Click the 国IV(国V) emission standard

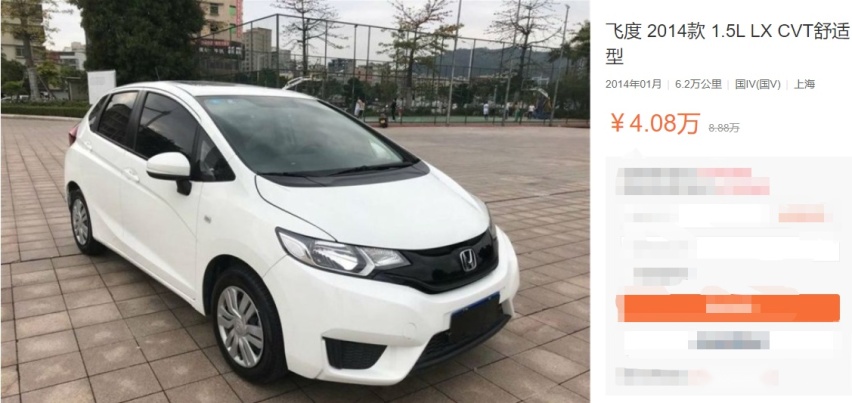point(757,84)
